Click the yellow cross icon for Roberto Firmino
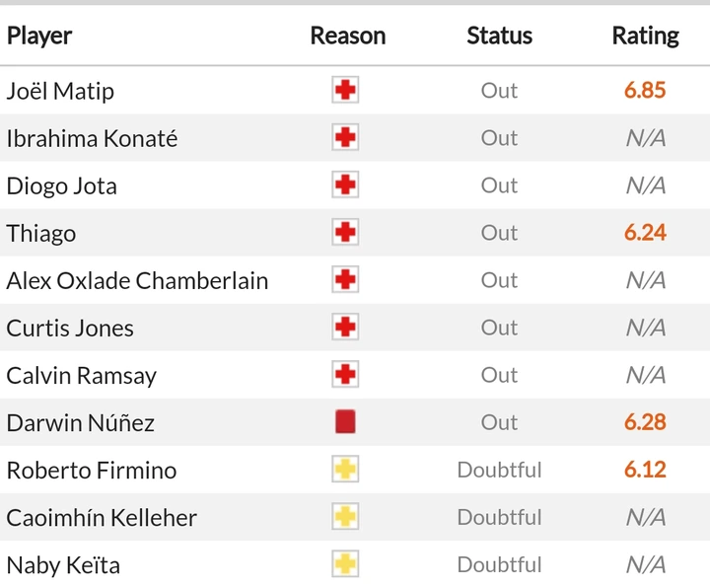 point(345,470)
